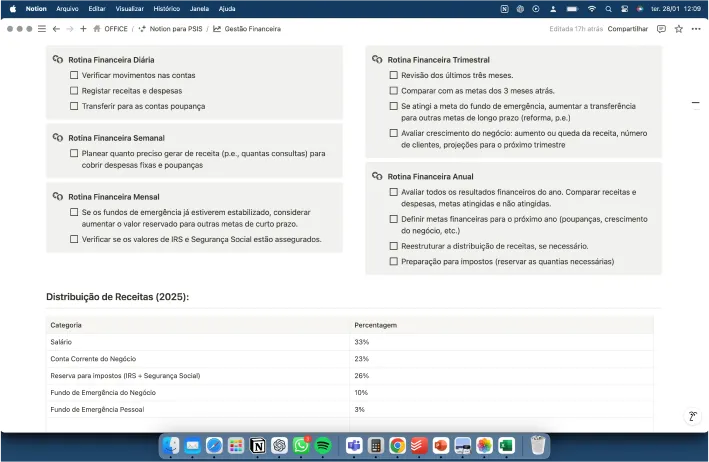Image resolution: width=709 pixels, height=462 pixels.
Task: Open ChatGPT from the dock
Action: (x=279, y=446)
